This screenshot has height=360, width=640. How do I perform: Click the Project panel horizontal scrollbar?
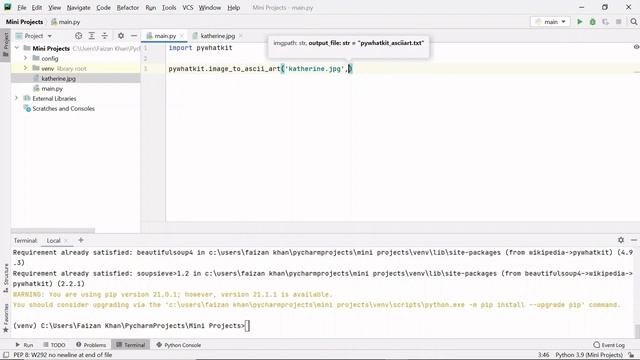[53, 231]
